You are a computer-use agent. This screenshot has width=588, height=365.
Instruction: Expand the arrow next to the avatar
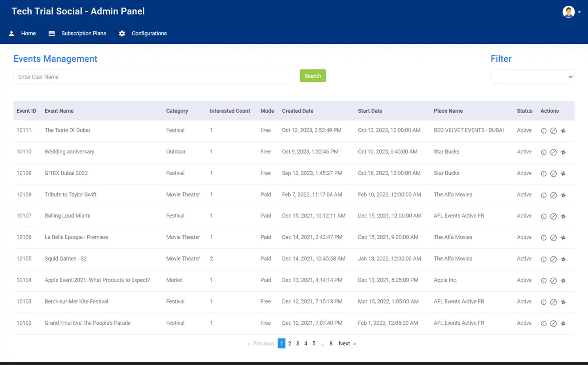[x=579, y=13]
